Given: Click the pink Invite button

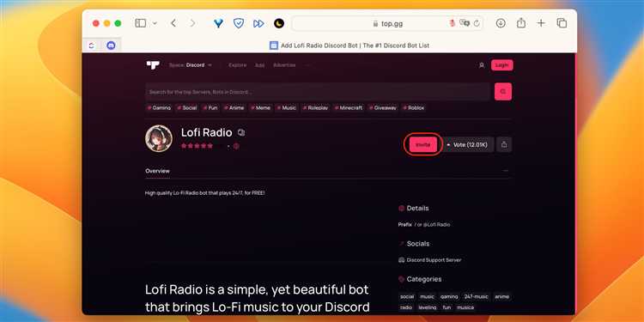Looking at the screenshot, I should (x=423, y=144).
